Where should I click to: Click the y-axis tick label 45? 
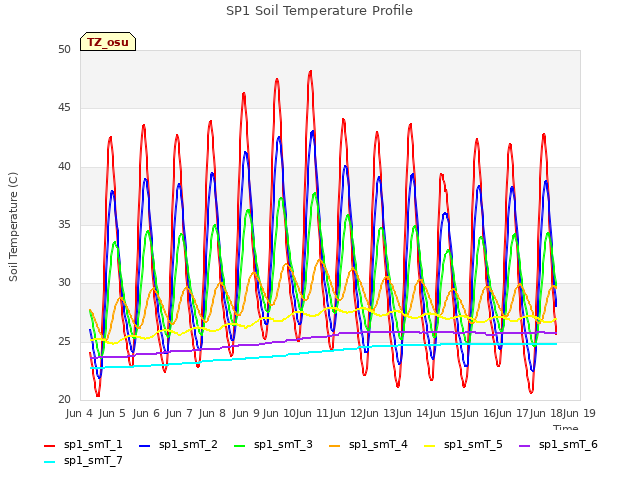pos(64,108)
